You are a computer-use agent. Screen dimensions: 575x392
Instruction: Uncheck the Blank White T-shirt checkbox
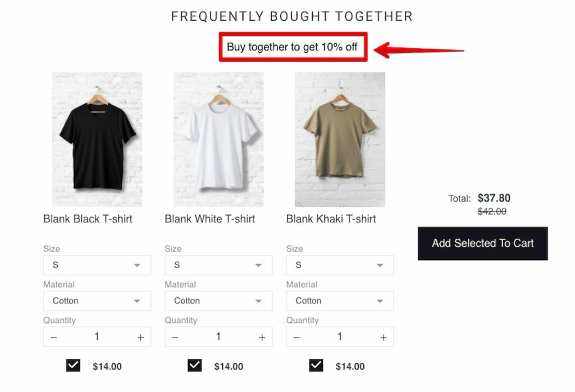pyautogui.click(x=194, y=366)
